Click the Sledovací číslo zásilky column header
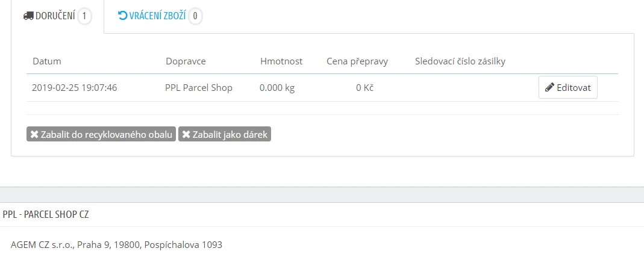Screen dimensions: 644x263 click(x=460, y=61)
